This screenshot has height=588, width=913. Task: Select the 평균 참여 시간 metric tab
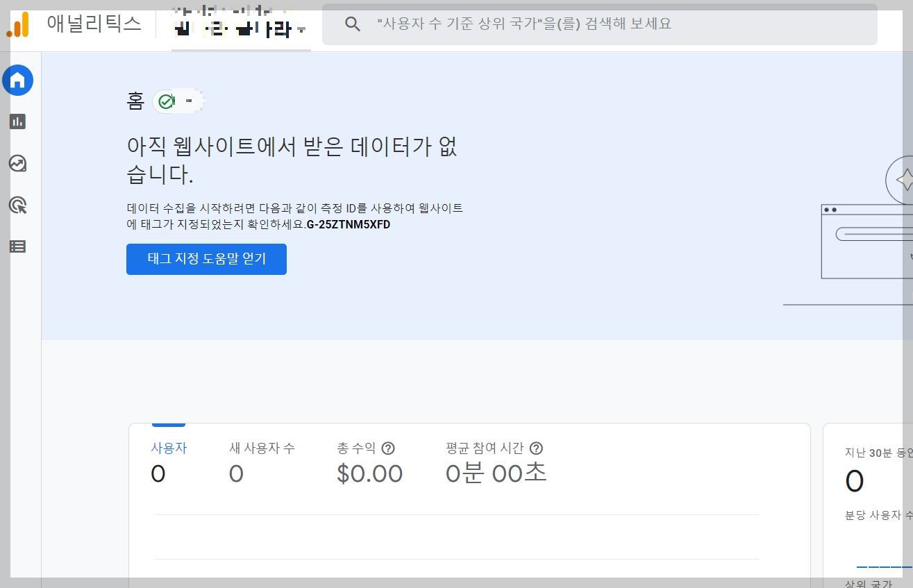click(496, 463)
